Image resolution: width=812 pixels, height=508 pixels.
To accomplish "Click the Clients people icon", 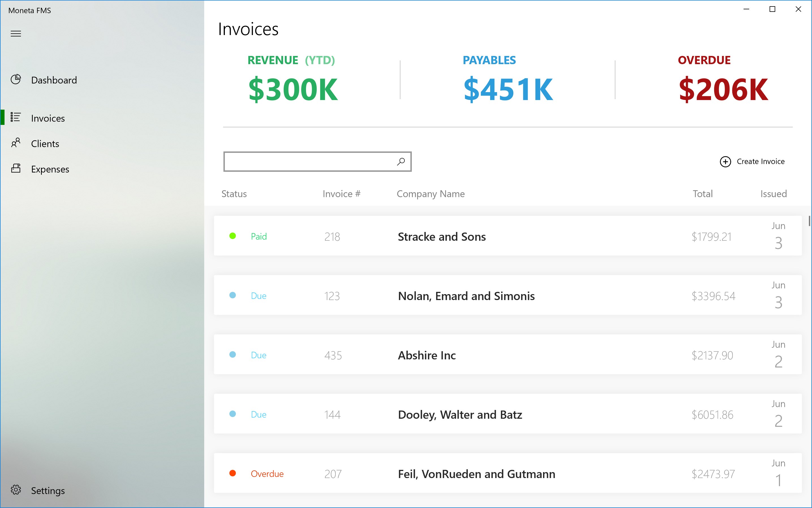I will (x=16, y=143).
